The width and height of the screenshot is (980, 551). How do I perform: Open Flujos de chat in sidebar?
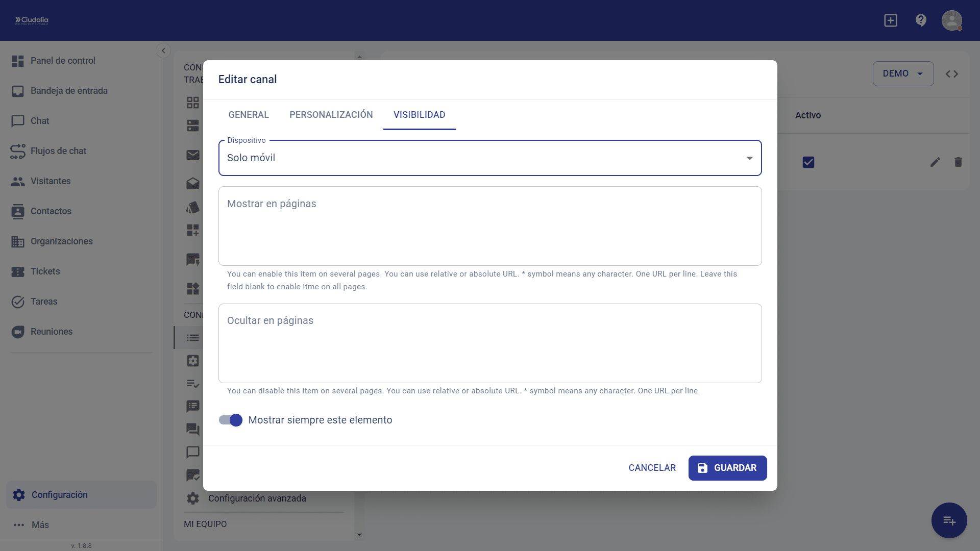[58, 151]
